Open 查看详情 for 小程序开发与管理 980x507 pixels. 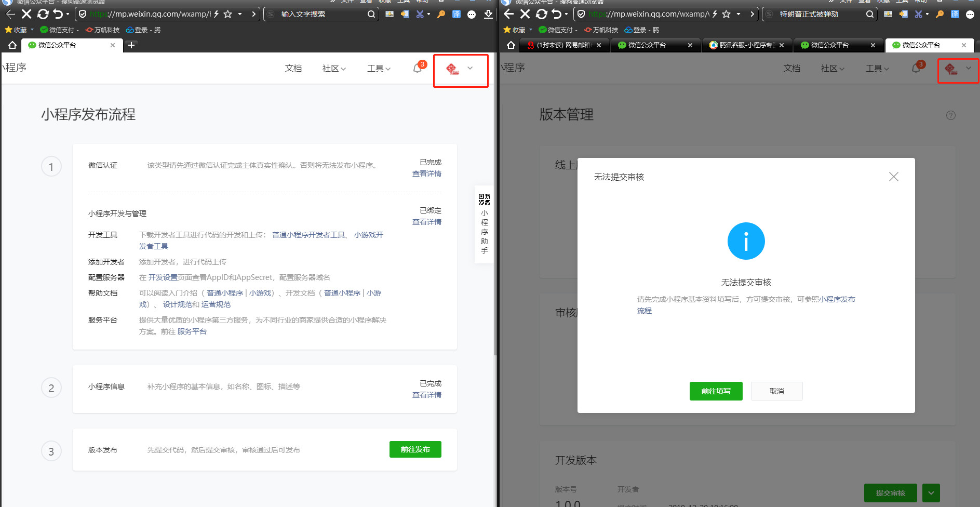pos(427,222)
